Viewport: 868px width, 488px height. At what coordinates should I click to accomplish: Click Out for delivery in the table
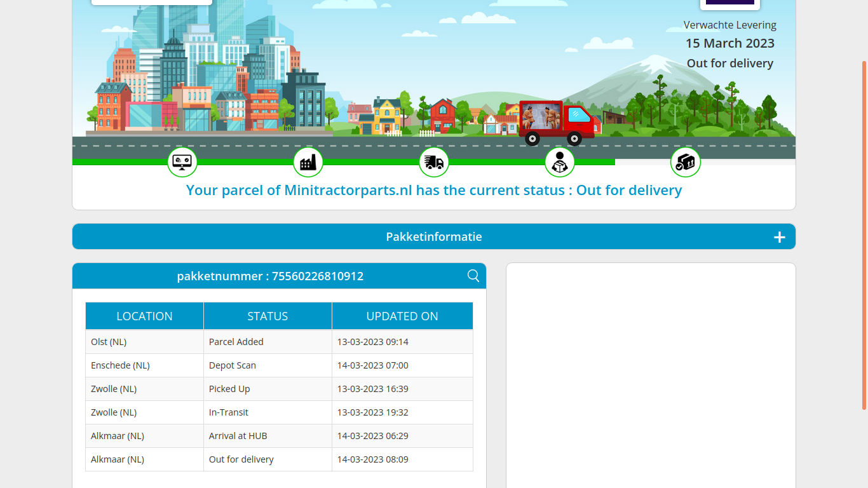268,459
